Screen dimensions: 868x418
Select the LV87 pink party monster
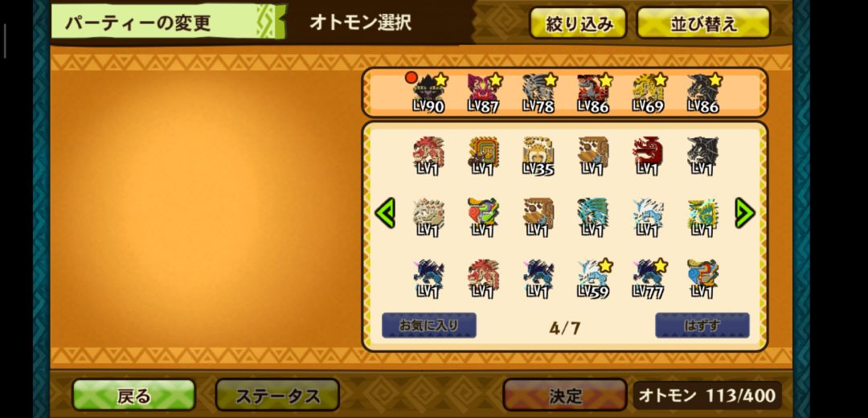tap(483, 93)
